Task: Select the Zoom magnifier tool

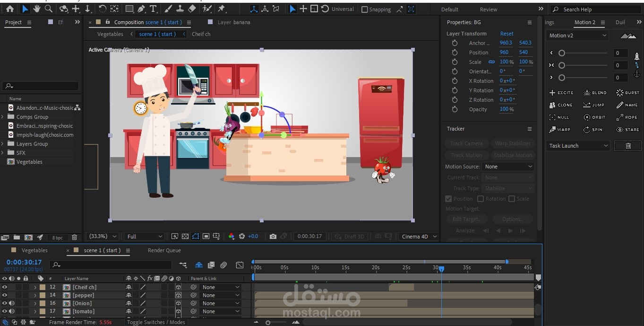Action: (x=48, y=9)
